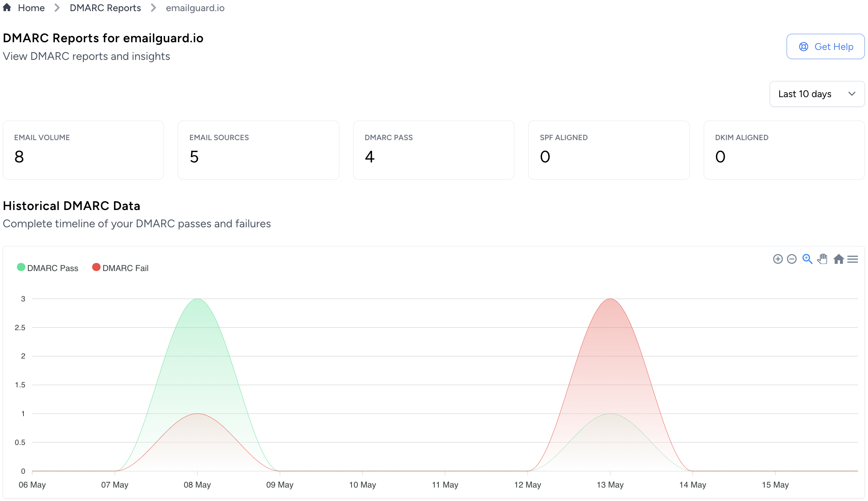This screenshot has width=868, height=501.
Task: Click emailguard.io breadcrumb item
Action: [195, 8]
